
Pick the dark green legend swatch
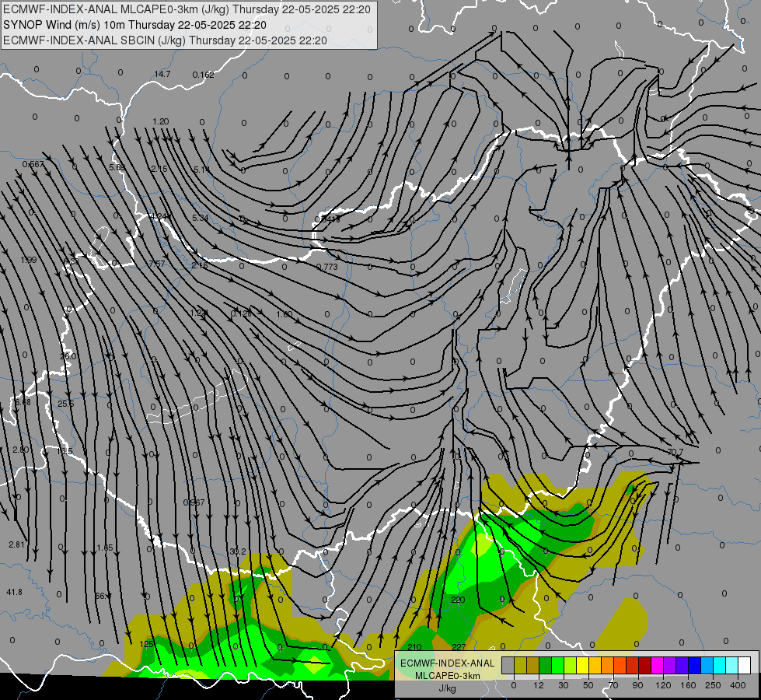click(546, 665)
